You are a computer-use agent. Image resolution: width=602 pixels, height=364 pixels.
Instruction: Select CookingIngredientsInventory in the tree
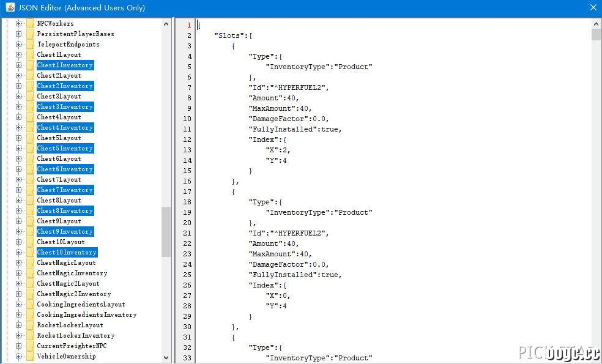click(x=87, y=315)
